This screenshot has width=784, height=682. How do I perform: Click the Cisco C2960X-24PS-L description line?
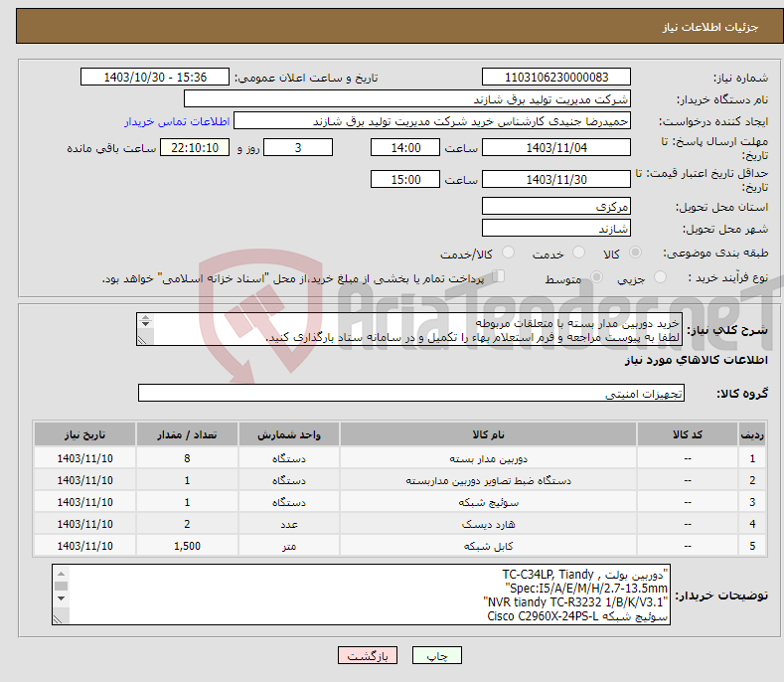pyautogui.click(x=577, y=616)
